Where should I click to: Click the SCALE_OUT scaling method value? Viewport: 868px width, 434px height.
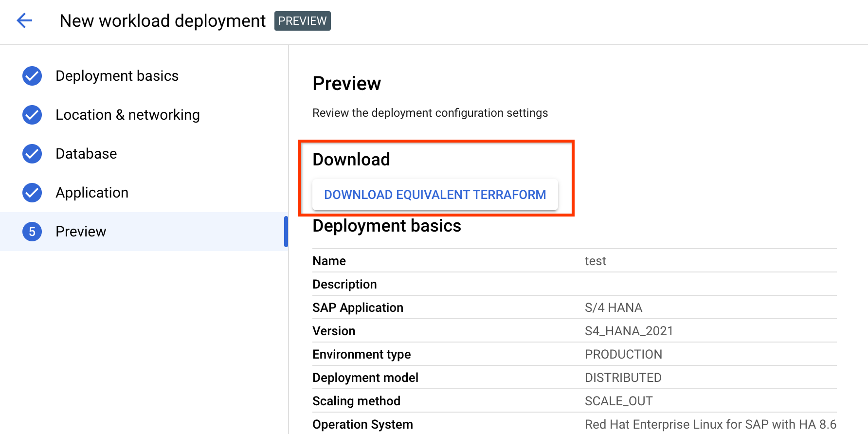coord(618,401)
